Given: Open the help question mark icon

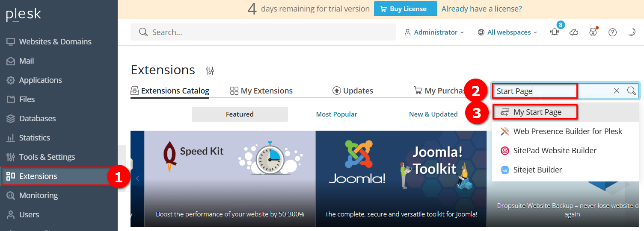Looking at the screenshot, I should coord(613,32).
